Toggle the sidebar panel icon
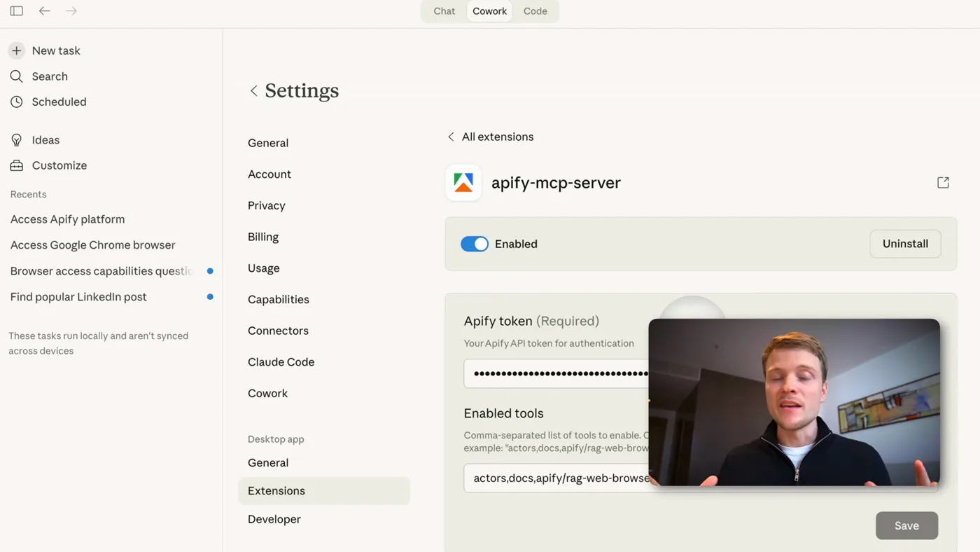Screen dimensions: 980x552 (17, 11)
